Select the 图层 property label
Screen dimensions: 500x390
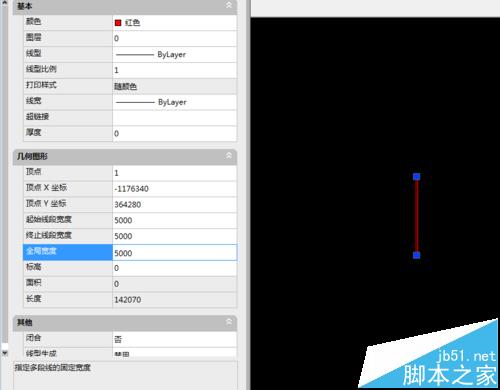click(33, 37)
